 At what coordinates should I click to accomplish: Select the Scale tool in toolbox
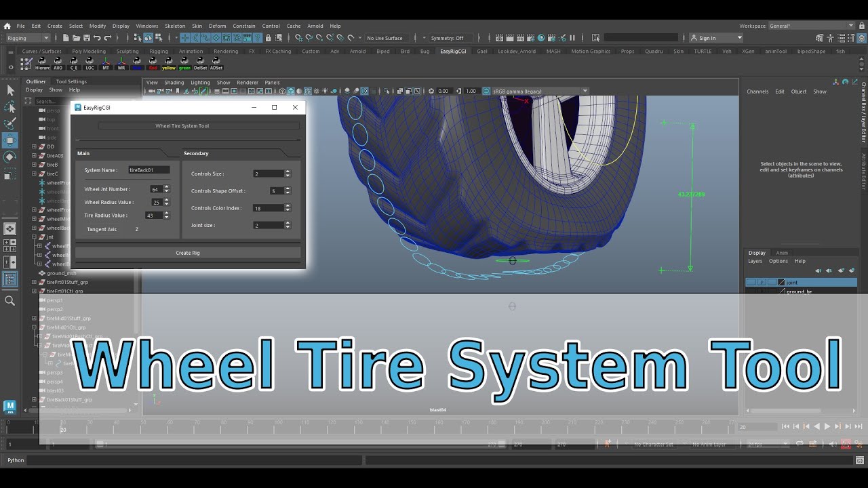9,174
